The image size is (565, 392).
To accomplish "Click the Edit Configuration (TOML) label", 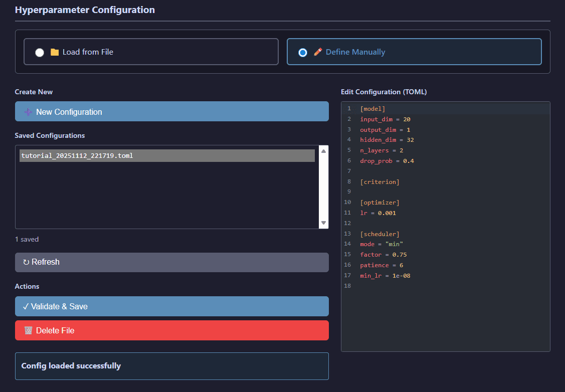I will pos(384,92).
